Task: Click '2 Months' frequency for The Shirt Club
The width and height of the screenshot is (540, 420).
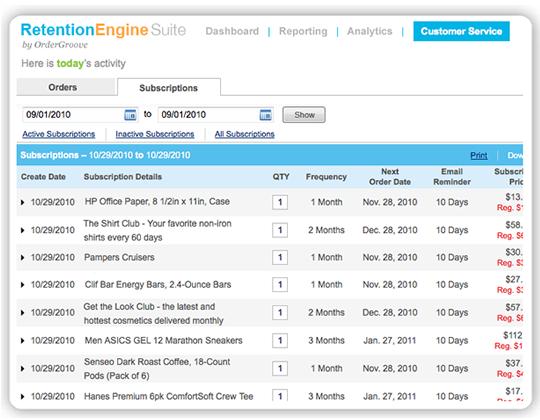Action: pos(326,230)
